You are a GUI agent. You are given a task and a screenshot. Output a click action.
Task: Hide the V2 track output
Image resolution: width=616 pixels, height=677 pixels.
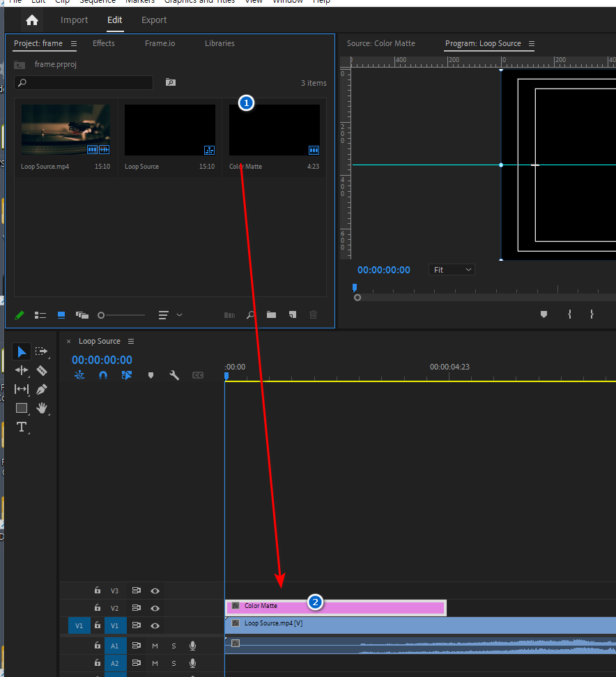(155, 608)
